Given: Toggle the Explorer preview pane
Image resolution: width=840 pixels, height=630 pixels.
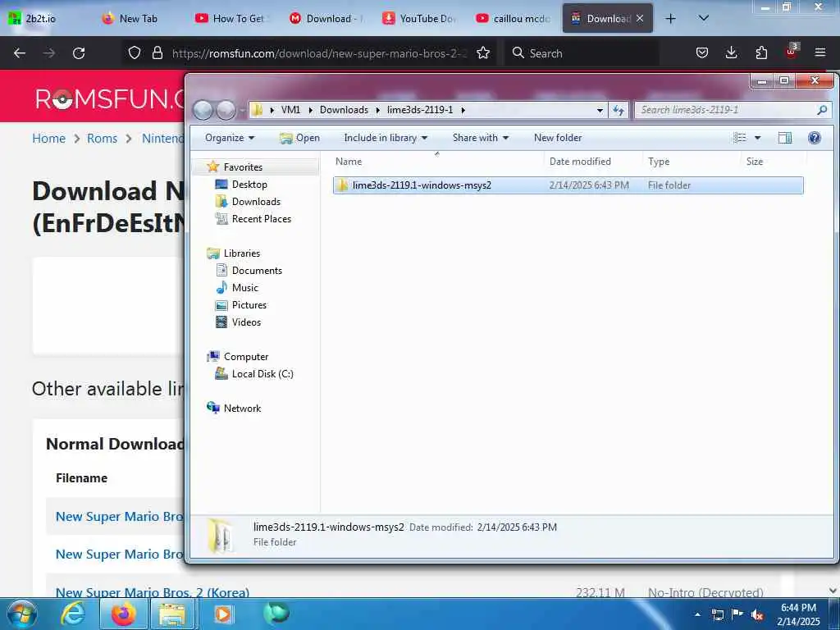Looking at the screenshot, I should (785, 138).
